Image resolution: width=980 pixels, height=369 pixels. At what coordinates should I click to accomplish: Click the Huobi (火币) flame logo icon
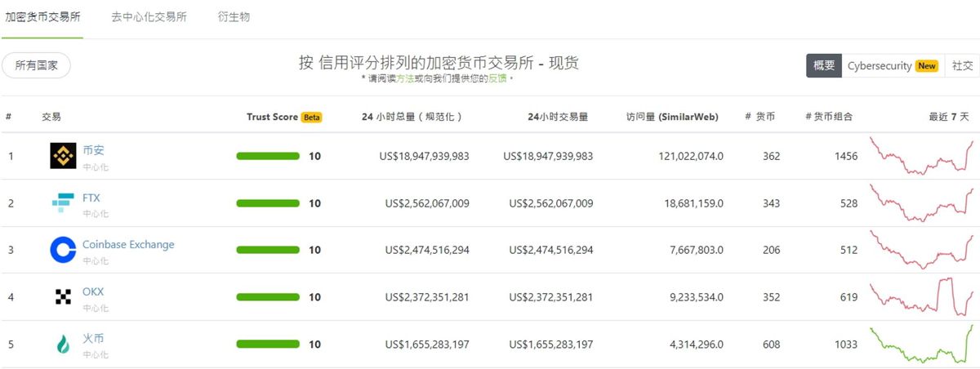(x=63, y=345)
